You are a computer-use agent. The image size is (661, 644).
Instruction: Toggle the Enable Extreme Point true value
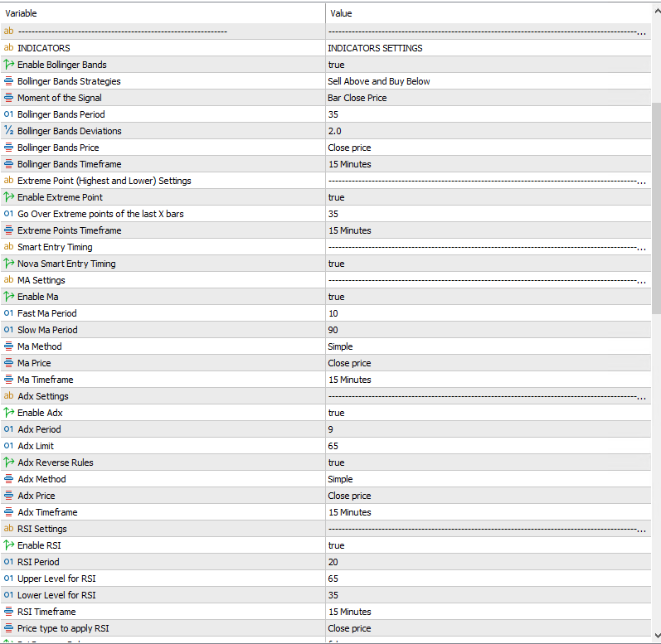coord(337,197)
